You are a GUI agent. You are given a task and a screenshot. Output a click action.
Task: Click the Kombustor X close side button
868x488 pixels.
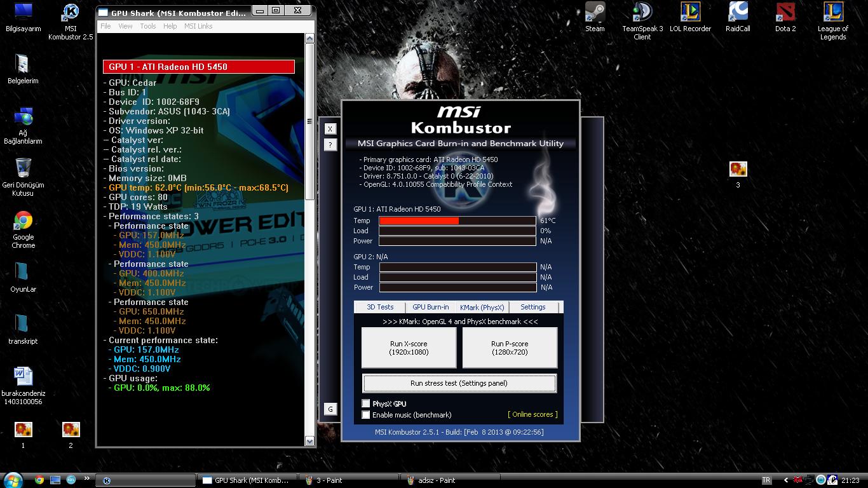point(330,128)
